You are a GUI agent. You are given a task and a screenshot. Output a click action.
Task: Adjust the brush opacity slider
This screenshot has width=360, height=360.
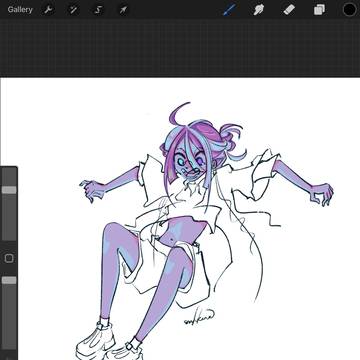pos(9,312)
